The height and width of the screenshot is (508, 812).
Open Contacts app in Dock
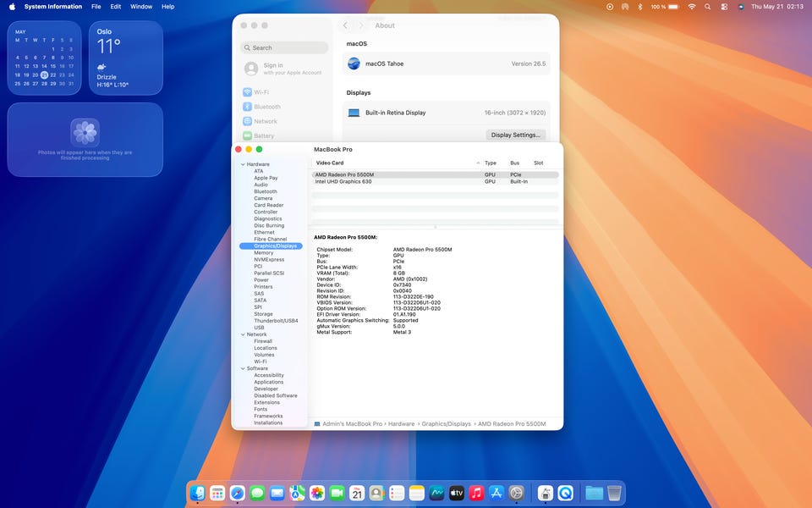click(x=377, y=493)
